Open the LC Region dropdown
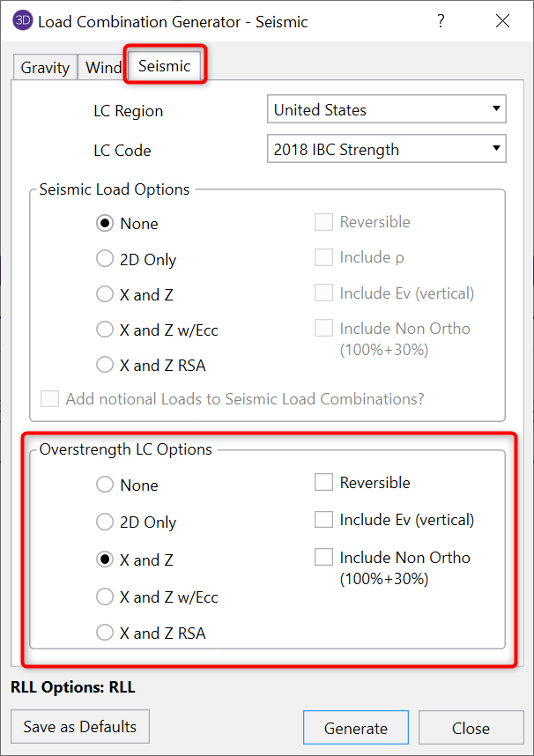Viewport: 534px width, 756px height. click(386, 110)
